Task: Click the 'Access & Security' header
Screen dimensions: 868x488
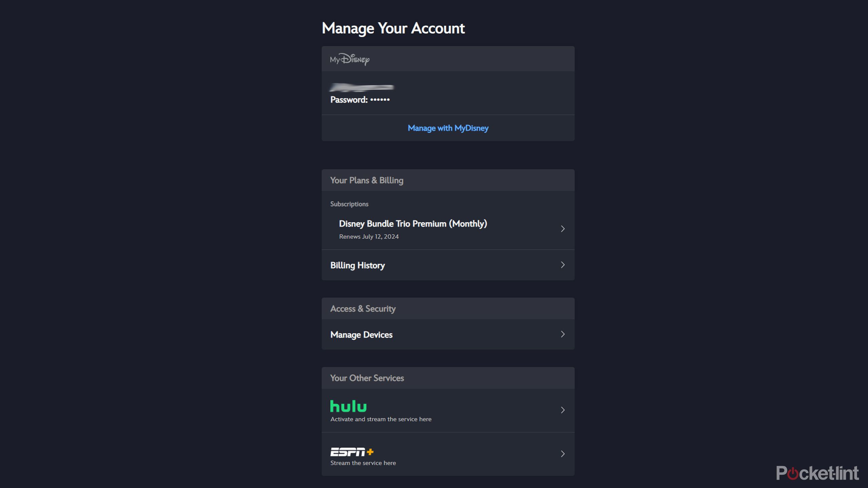Action: pos(363,309)
